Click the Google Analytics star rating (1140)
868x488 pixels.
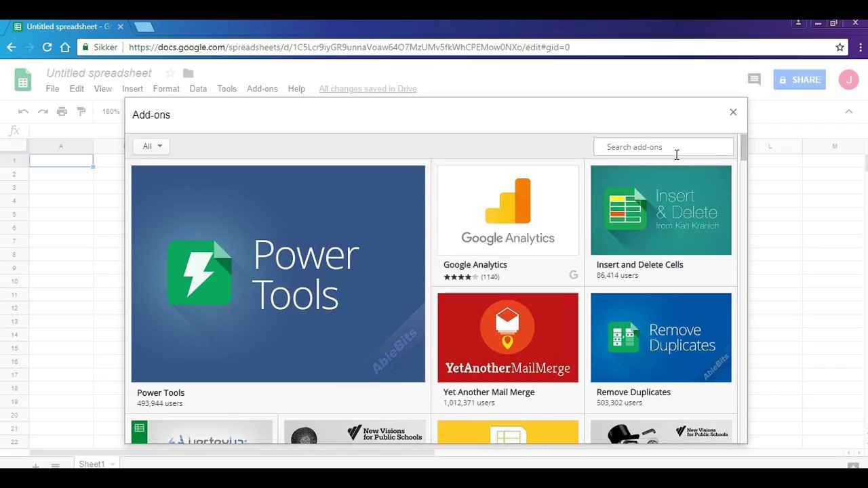pos(471,277)
